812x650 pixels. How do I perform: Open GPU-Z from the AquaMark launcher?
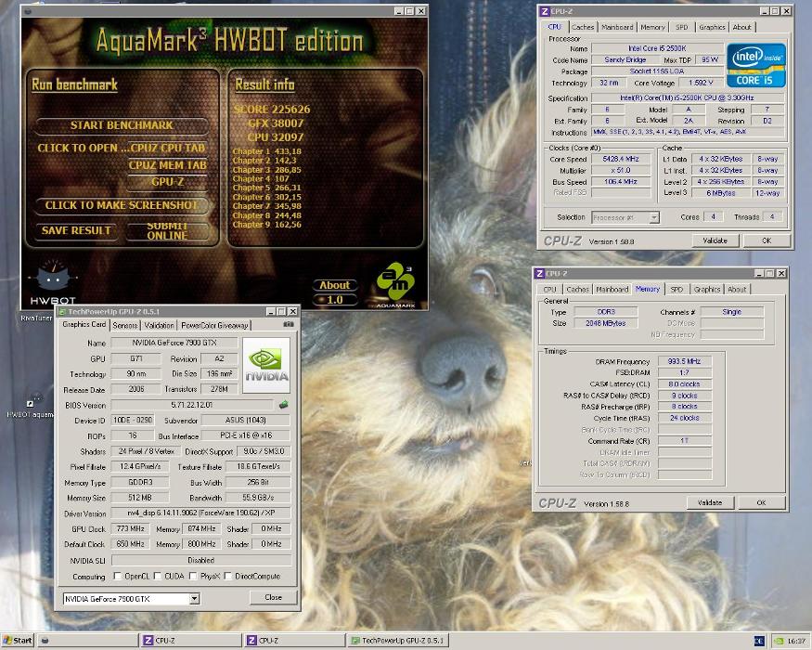tap(167, 182)
